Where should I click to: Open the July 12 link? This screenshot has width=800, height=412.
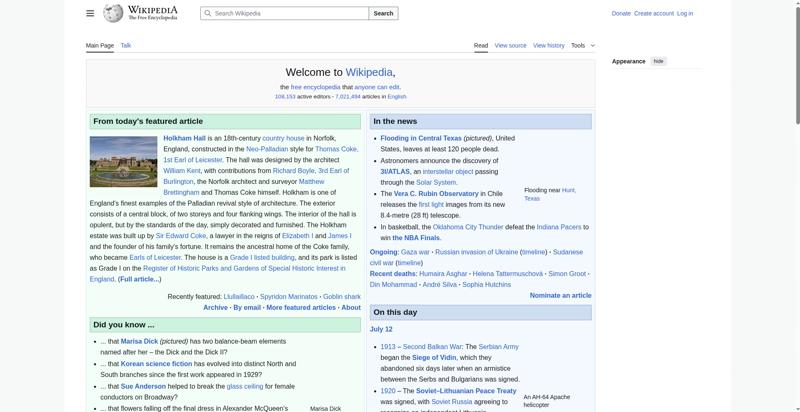click(381, 329)
